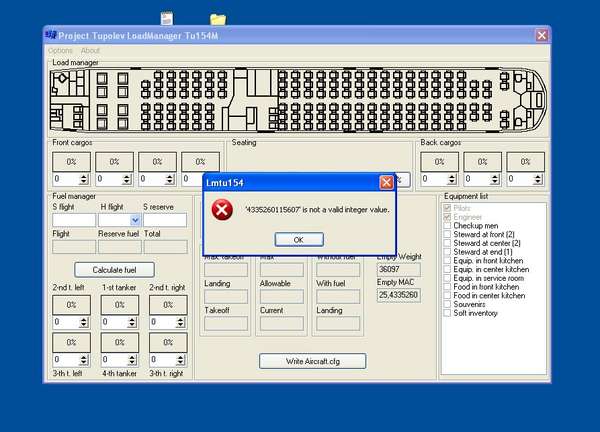The width and height of the screenshot is (600, 432).
Task: Click the S reserve input field
Action: coord(165,220)
